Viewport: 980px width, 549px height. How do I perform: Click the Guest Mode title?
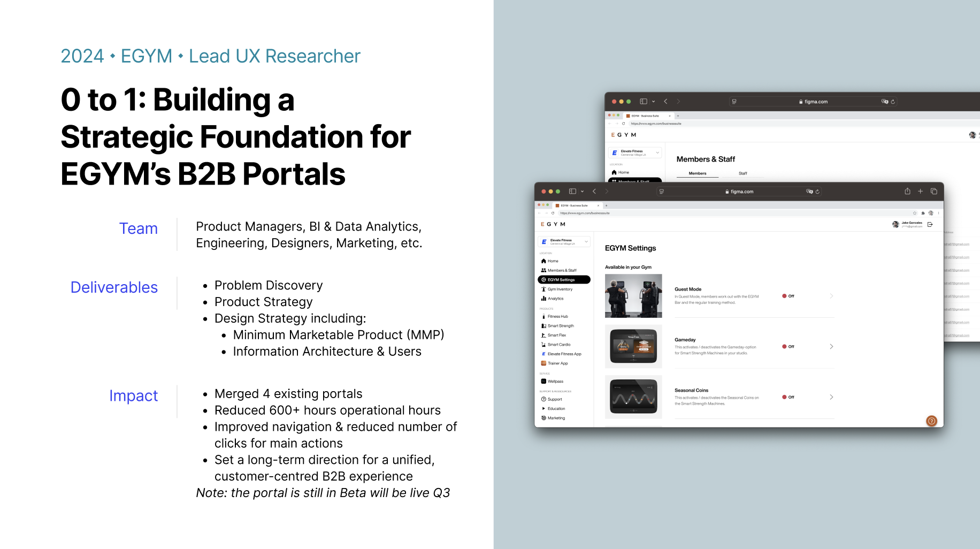click(x=688, y=289)
